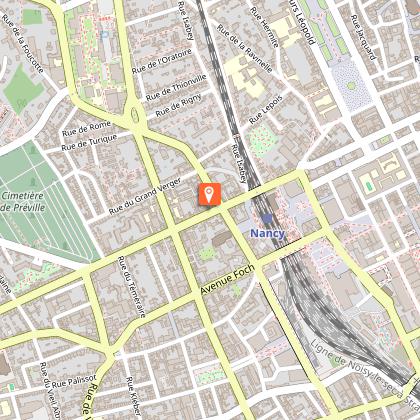Select the Rue Lepois street label
The height and width of the screenshot is (420, 420).
coord(266,110)
